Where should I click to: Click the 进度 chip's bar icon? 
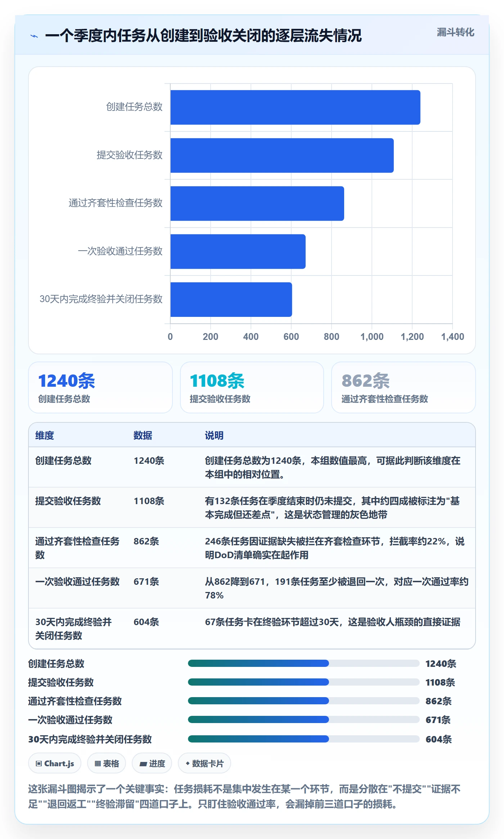click(143, 764)
